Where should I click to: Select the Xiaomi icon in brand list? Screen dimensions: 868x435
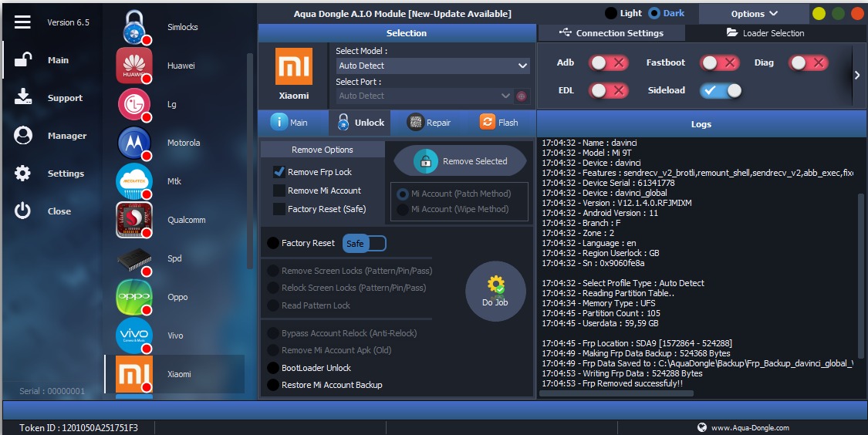[x=134, y=374]
